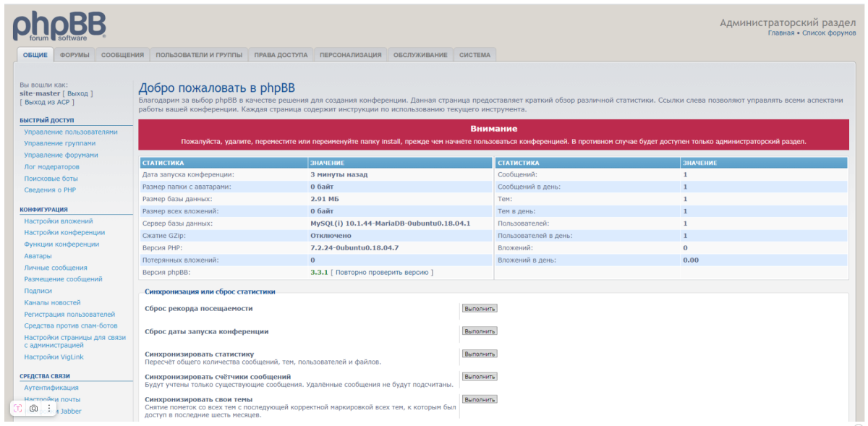
Task: Go to Функции конференции
Action: pos(61,244)
